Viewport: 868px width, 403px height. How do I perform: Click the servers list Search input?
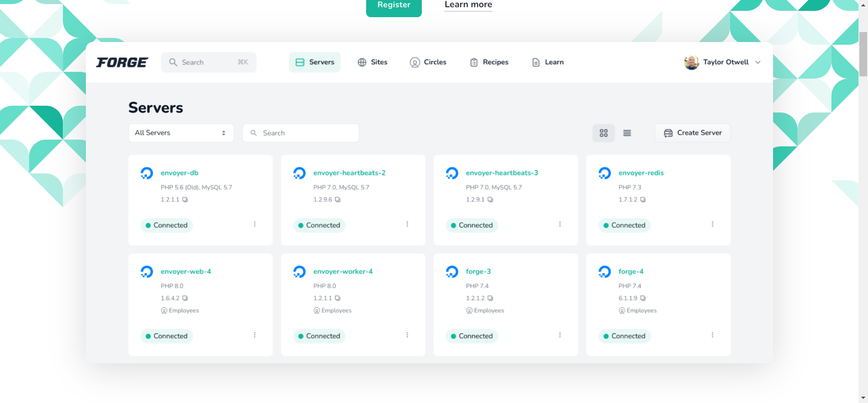coord(301,133)
